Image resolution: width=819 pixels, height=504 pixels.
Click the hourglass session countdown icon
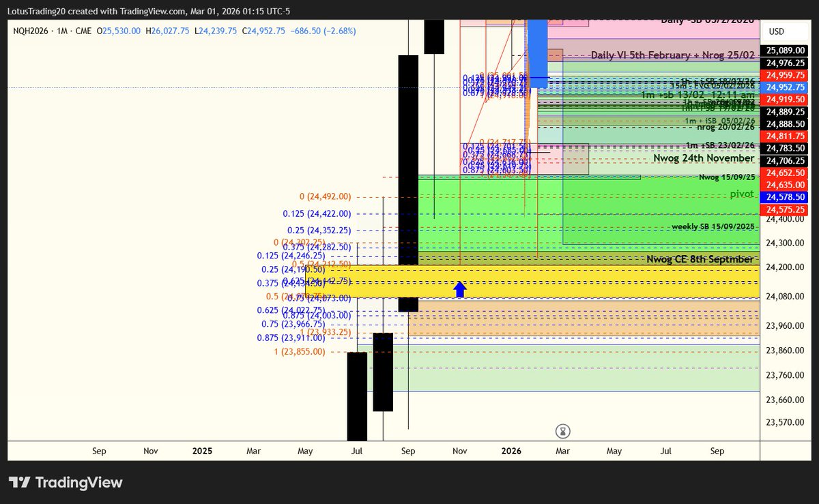pyautogui.click(x=562, y=432)
